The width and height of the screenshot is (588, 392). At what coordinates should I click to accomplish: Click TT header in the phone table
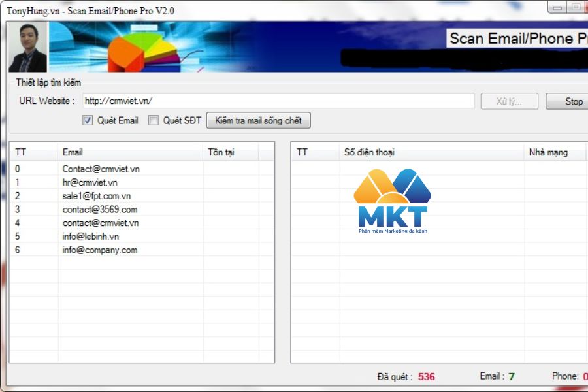316,152
